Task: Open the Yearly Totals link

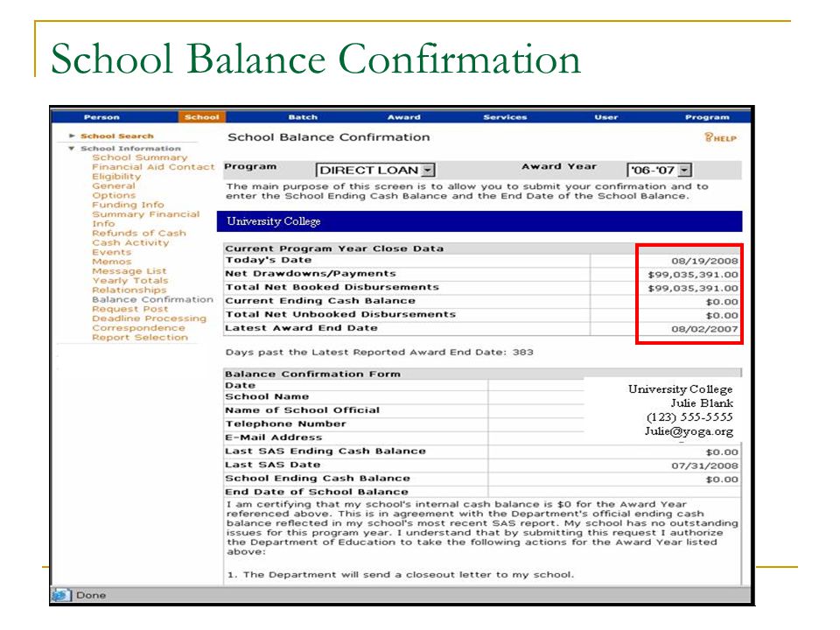Action: pyautogui.click(x=130, y=281)
